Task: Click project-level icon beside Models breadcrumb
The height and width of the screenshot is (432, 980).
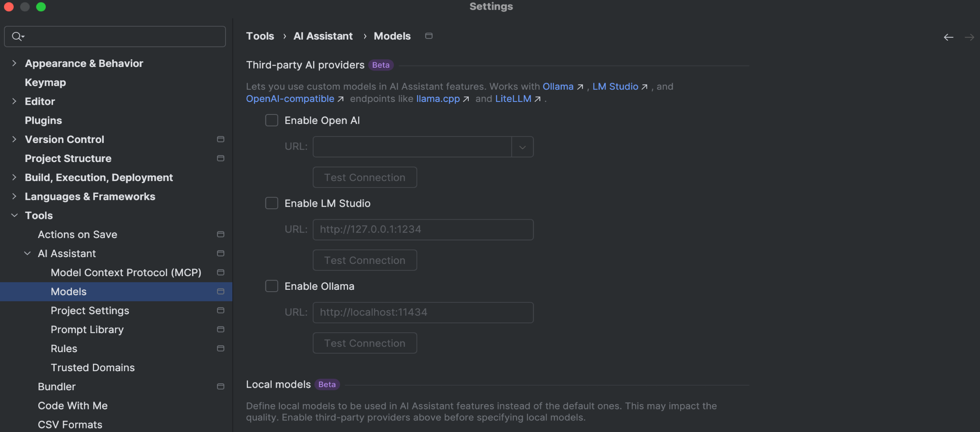Action: pyautogui.click(x=429, y=36)
